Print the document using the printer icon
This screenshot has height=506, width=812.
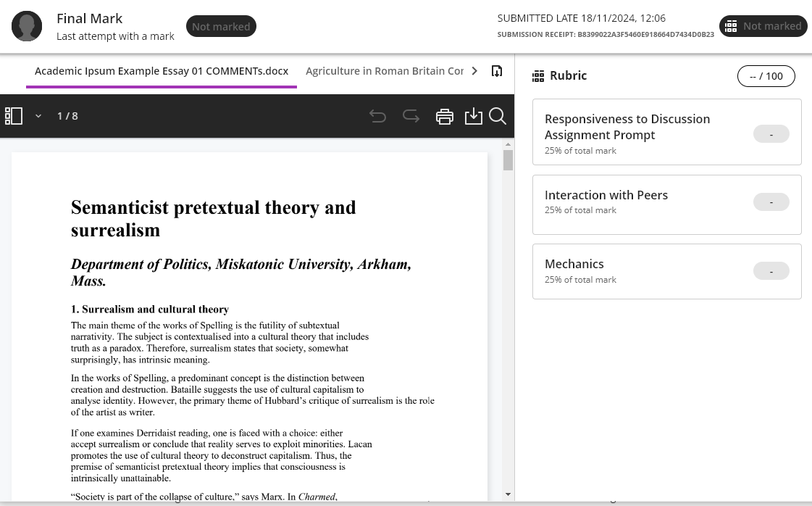click(x=445, y=116)
